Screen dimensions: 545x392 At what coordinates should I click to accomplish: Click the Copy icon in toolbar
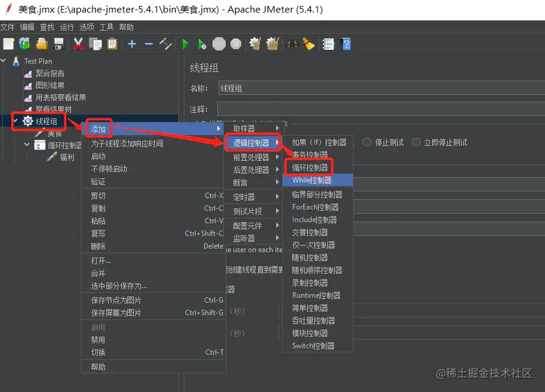pyautogui.click(x=95, y=44)
